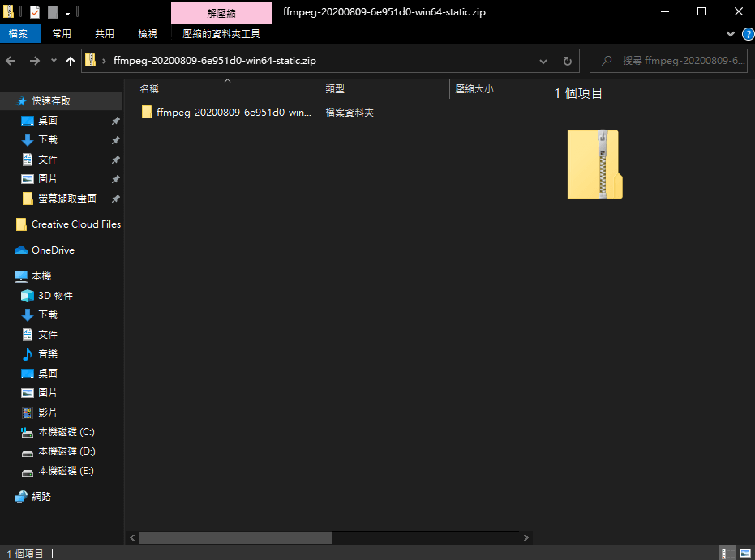The height and width of the screenshot is (560, 755).
Task: Open the address bar history dropdown
Action: tap(543, 61)
